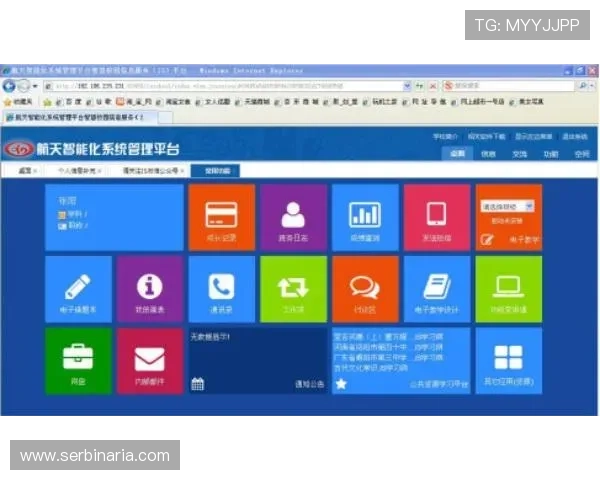Image resolution: width=600 pixels, height=480 pixels.
Task: Switch to the 功能 main navigation tab
Action: point(551,154)
